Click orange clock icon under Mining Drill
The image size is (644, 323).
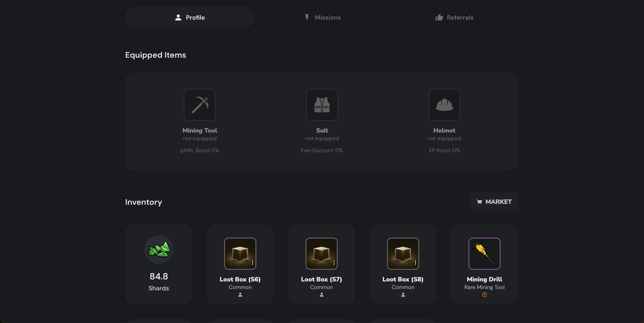click(484, 295)
